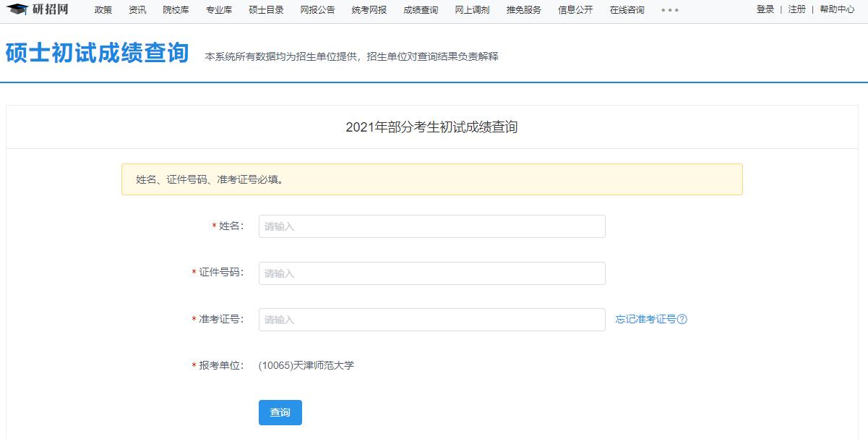This screenshot has height=439, width=868.
Task: Visit the 专业库 section
Action: (x=218, y=10)
